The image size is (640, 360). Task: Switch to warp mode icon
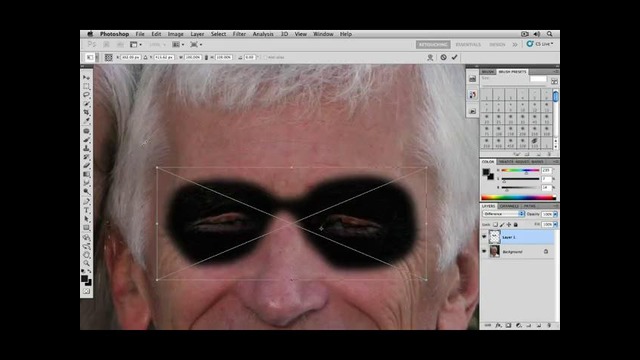pos(430,58)
